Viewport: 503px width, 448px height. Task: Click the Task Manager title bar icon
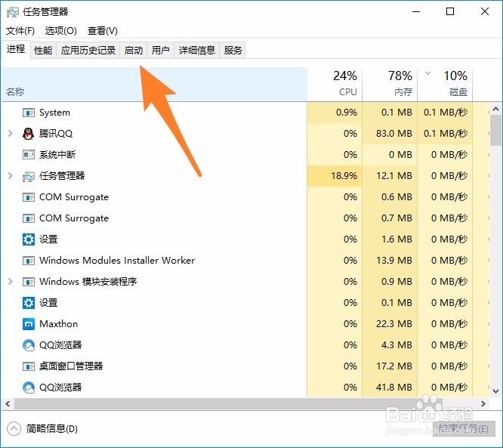point(13,12)
